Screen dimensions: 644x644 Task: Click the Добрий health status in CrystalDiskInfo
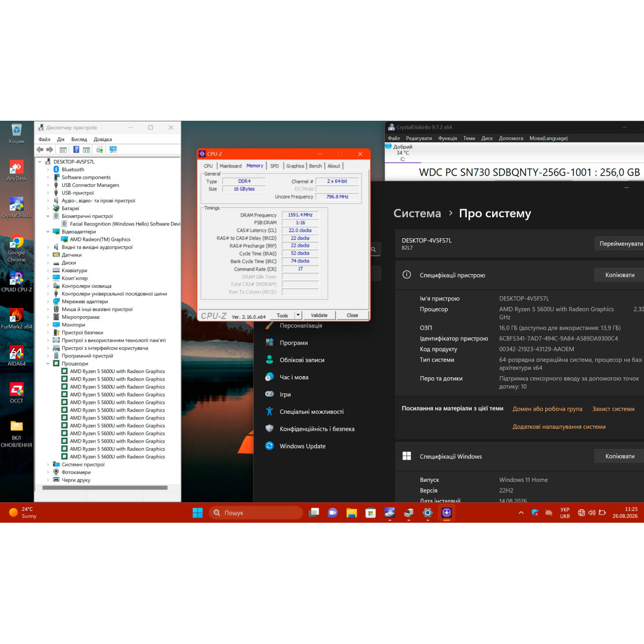click(x=402, y=147)
